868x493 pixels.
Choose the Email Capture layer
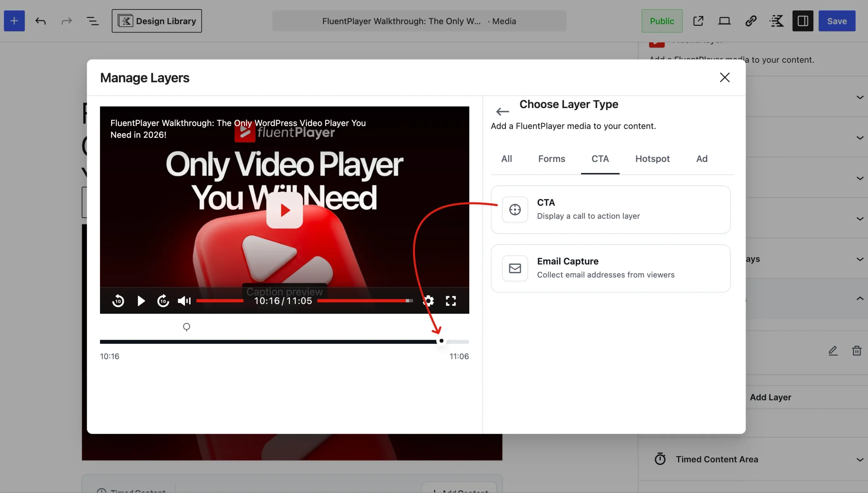click(610, 268)
